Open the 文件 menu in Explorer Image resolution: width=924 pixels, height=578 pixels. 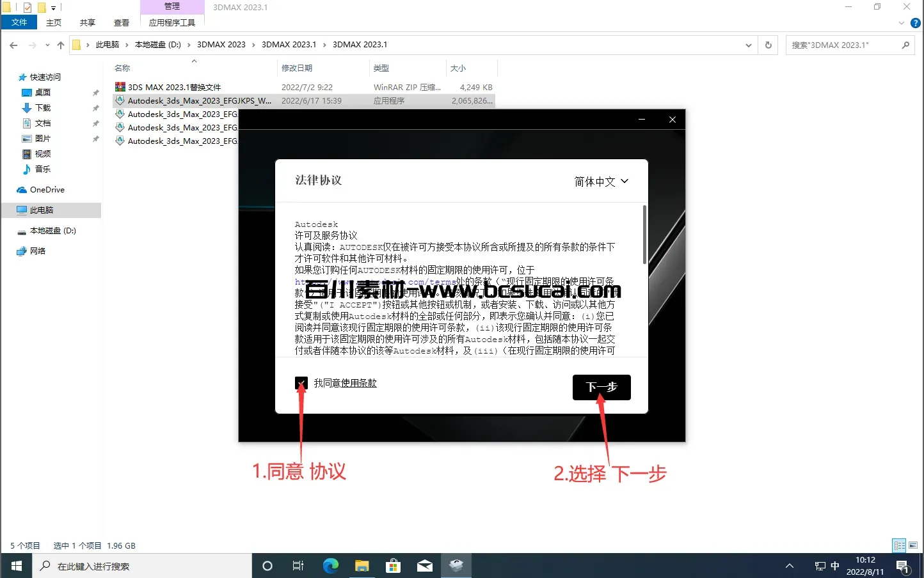pyautogui.click(x=19, y=22)
